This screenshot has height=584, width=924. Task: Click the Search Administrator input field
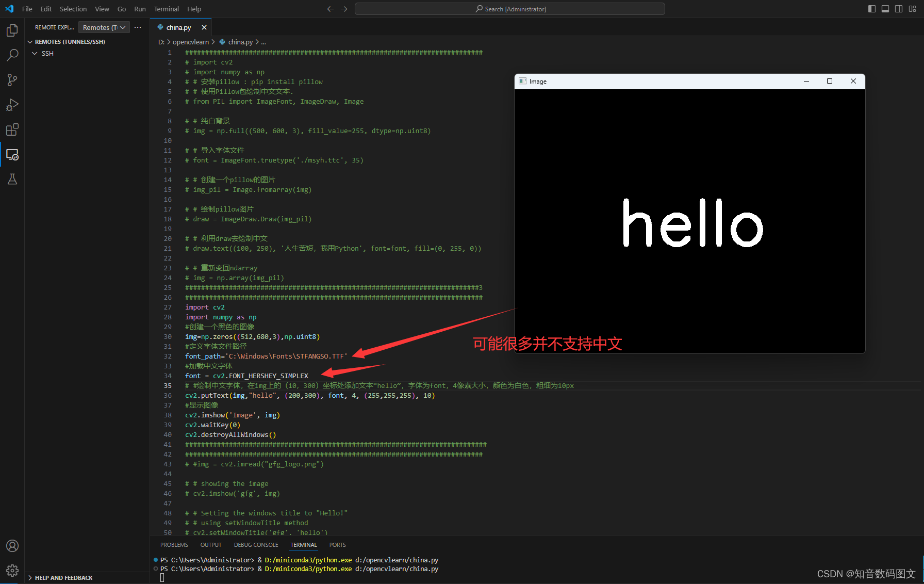tap(509, 9)
